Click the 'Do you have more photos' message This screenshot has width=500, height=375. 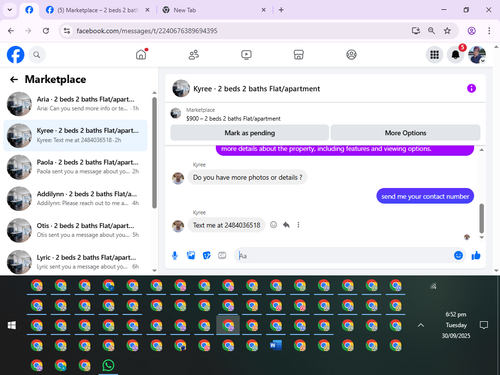pos(247,177)
